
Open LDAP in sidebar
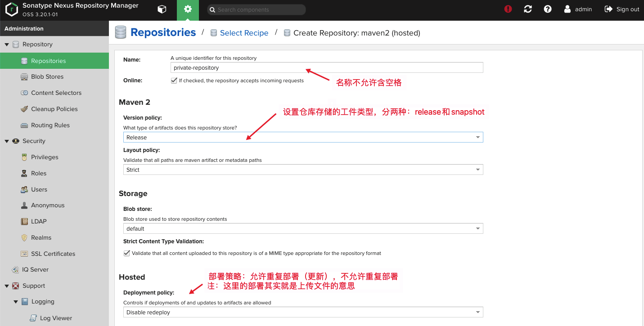(39, 222)
